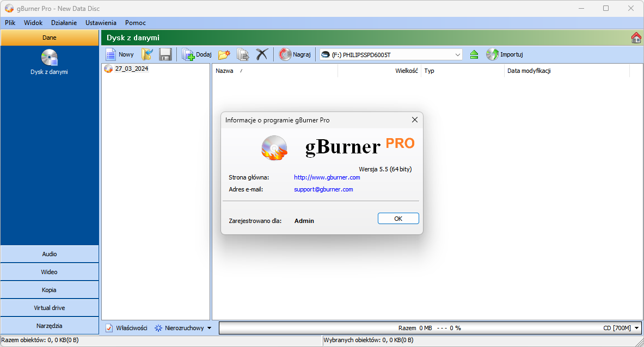
Task: Go home via red house icon
Action: click(x=636, y=38)
